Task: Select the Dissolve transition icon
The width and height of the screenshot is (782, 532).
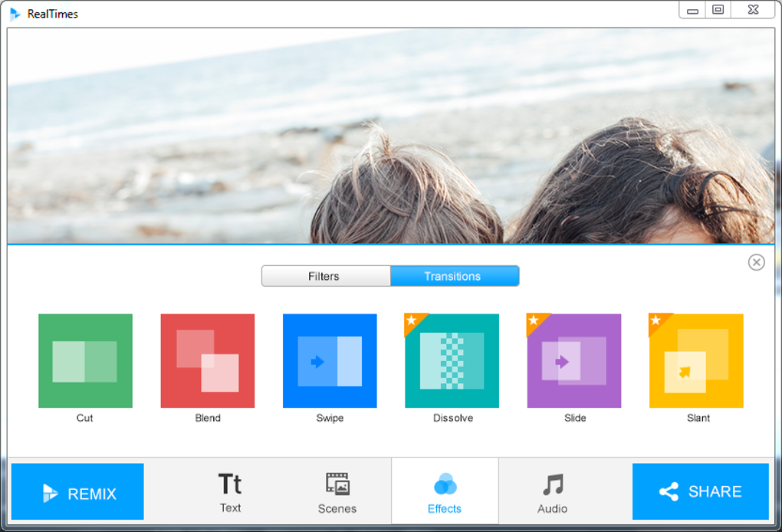Action: click(452, 360)
